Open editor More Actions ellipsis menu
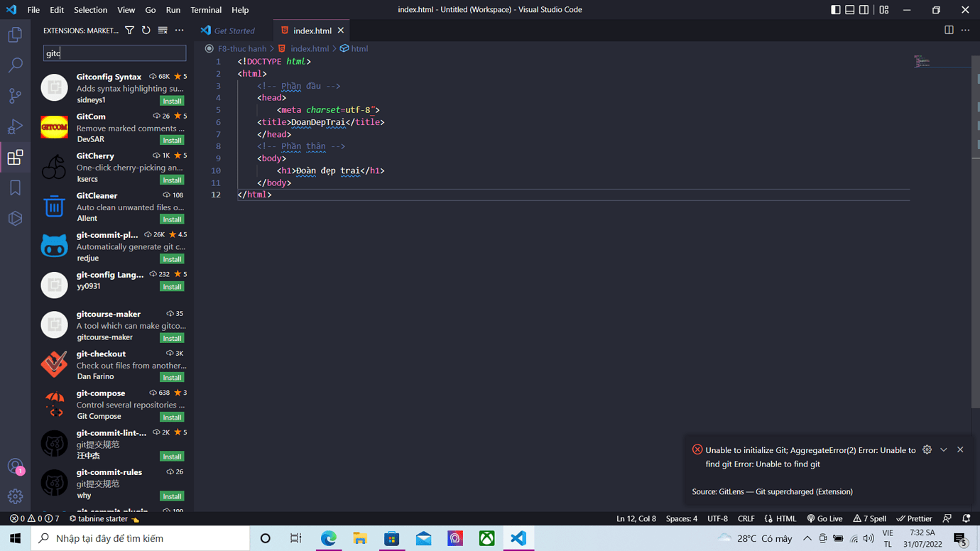Screen dimensions: 980x551 [965, 31]
